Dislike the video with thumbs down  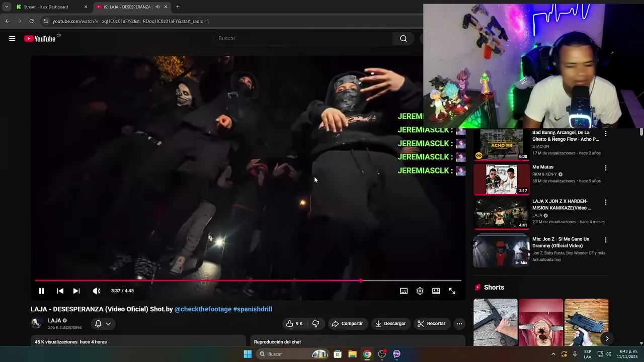coord(316,324)
